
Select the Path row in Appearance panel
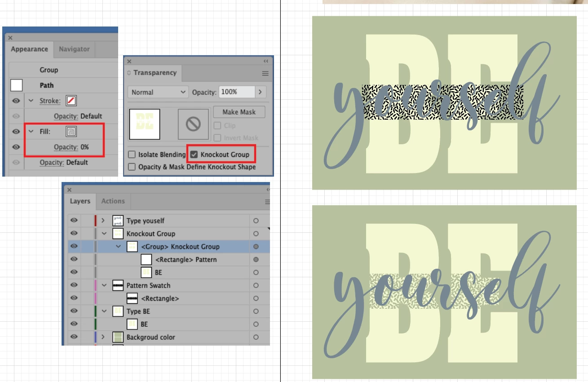click(x=63, y=85)
